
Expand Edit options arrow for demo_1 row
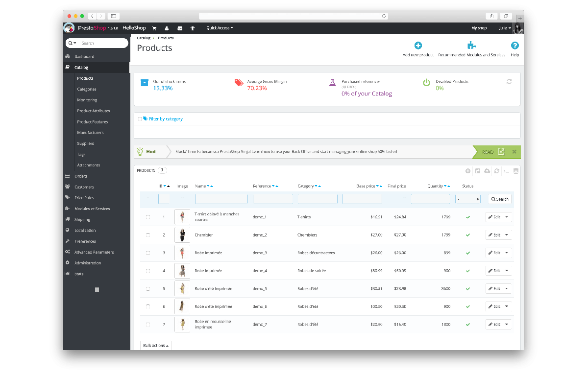point(507,217)
